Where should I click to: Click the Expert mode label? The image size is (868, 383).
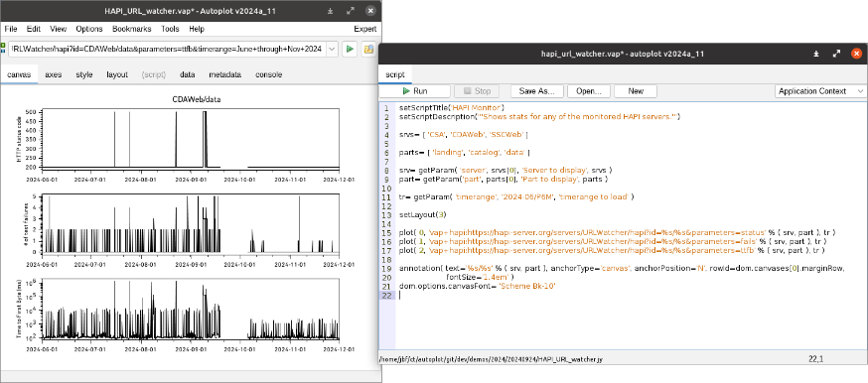pyautogui.click(x=365, y=29)
